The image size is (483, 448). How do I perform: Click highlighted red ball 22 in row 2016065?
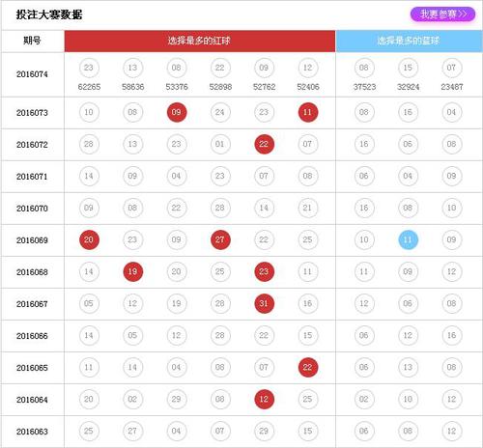pos(308,367)
